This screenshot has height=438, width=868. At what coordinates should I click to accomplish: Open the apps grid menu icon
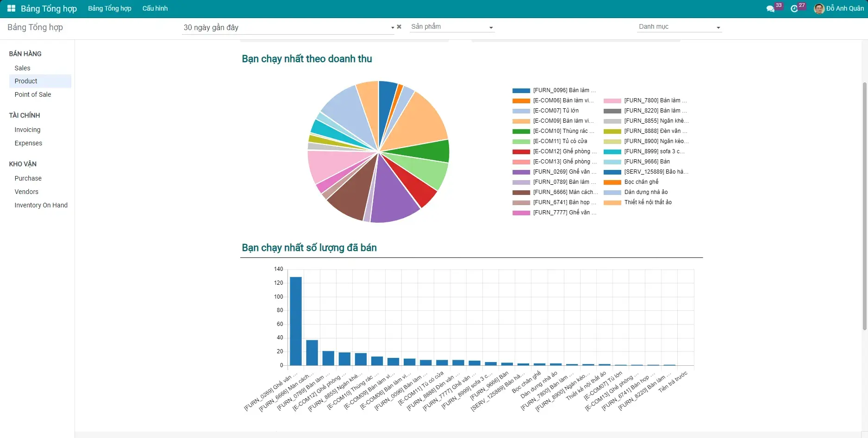pos(11,8)
